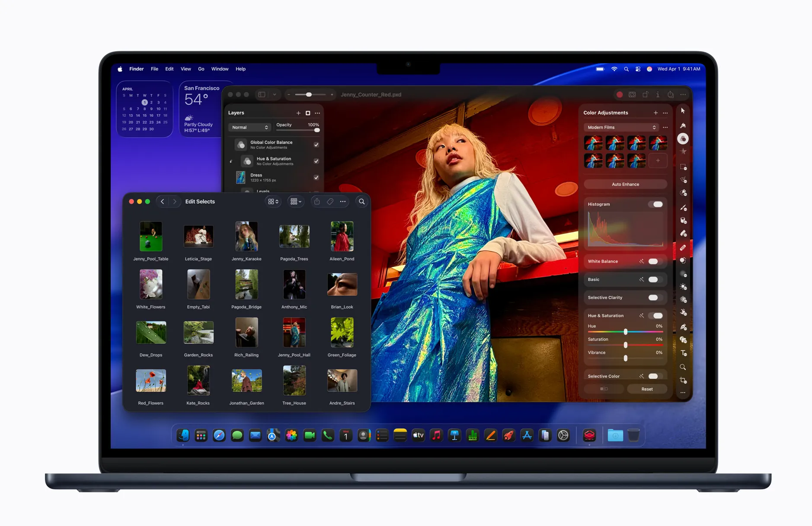Click Auto Enhance in Color Adjustments
Screen dimensions: 812x526
coord(625,184)
